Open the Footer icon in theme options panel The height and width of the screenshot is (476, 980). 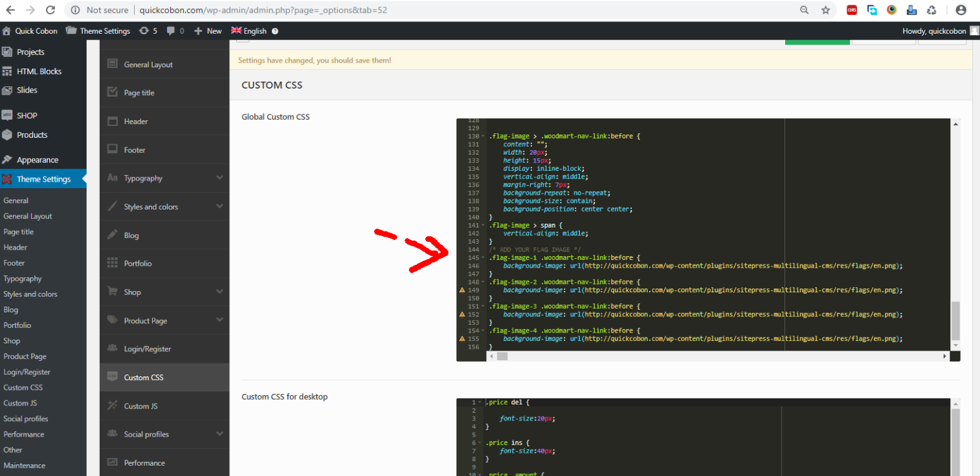112,149
